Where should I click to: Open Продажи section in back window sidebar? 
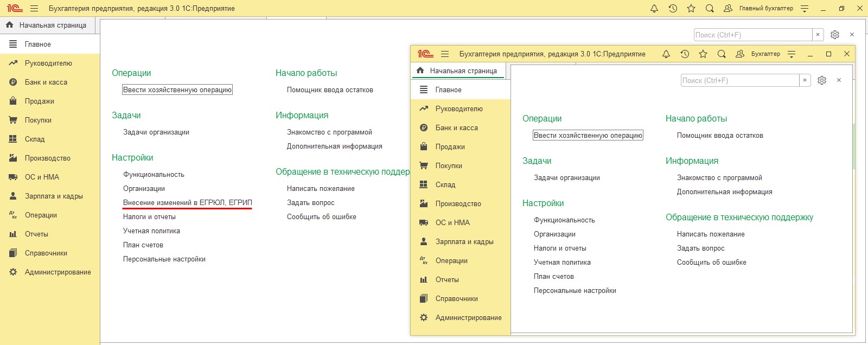pyautogui.click(x=50, y=101)
